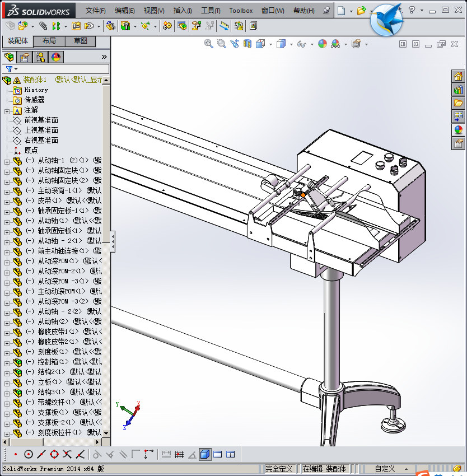The height and width of the screenshot is (476, 467).
Task: Open the filter dropdown arrow
Action: (16, 69)
